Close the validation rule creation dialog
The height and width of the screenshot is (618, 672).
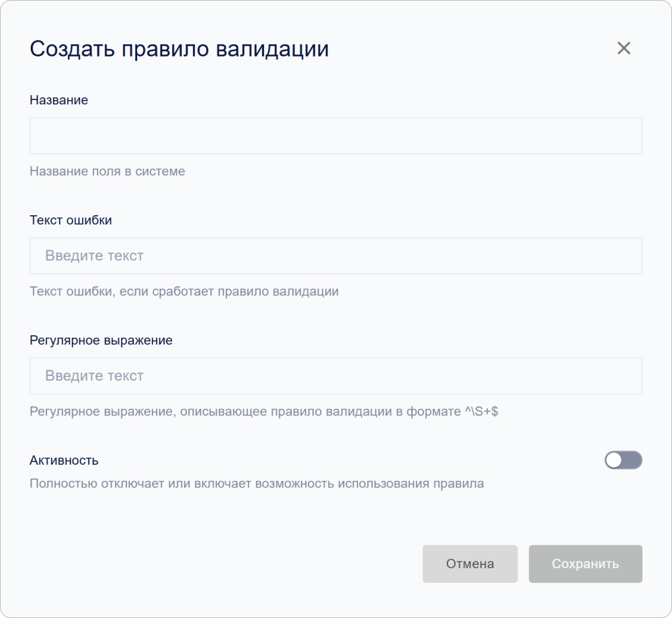624,48
